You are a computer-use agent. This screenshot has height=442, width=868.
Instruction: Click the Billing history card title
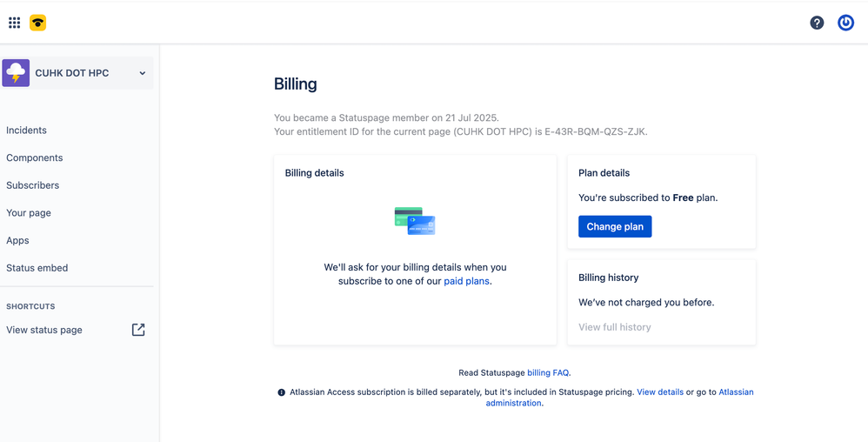pos(608,278)
